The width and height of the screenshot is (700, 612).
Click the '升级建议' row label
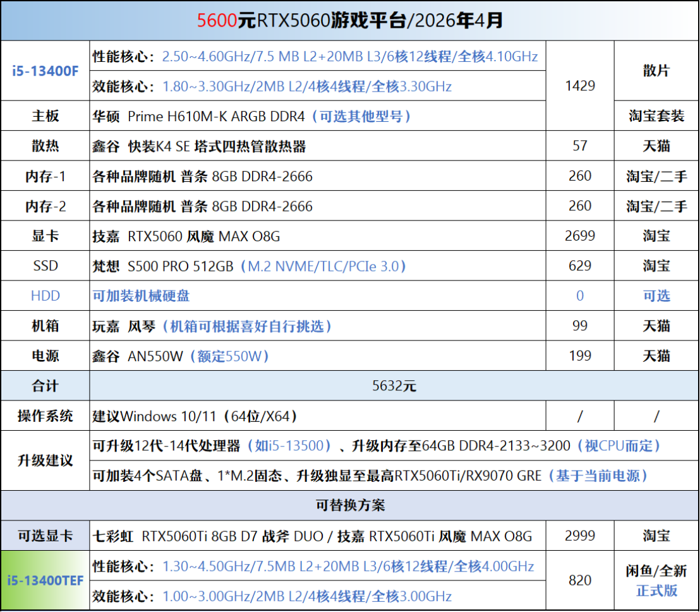click(x=45, y=460)
